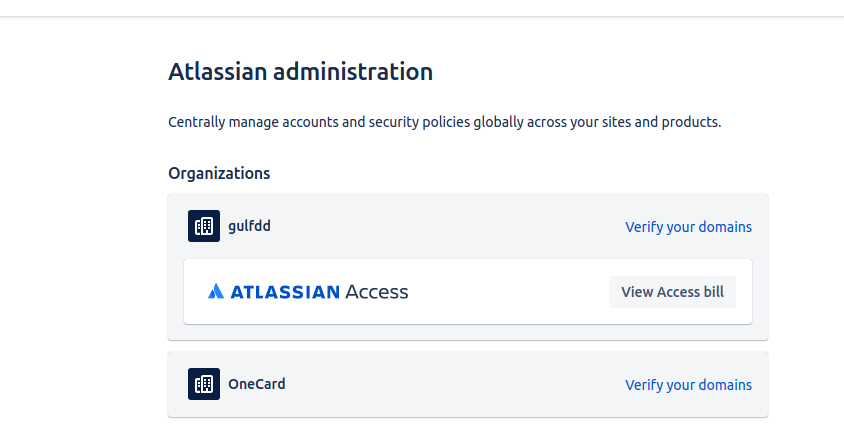
Task: Click the OneCard organization building icon
Action: [x=203, y=384]
